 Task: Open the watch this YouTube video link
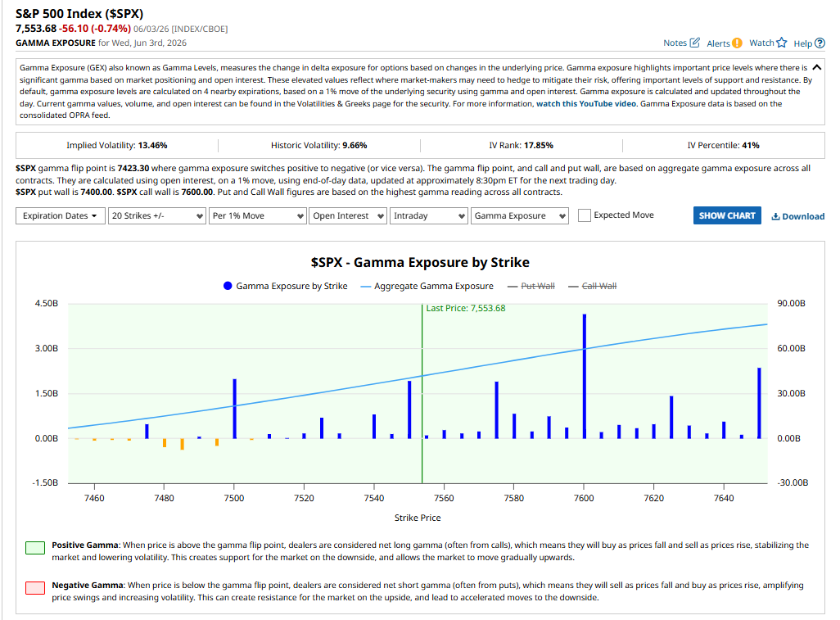tap(586, 103)
